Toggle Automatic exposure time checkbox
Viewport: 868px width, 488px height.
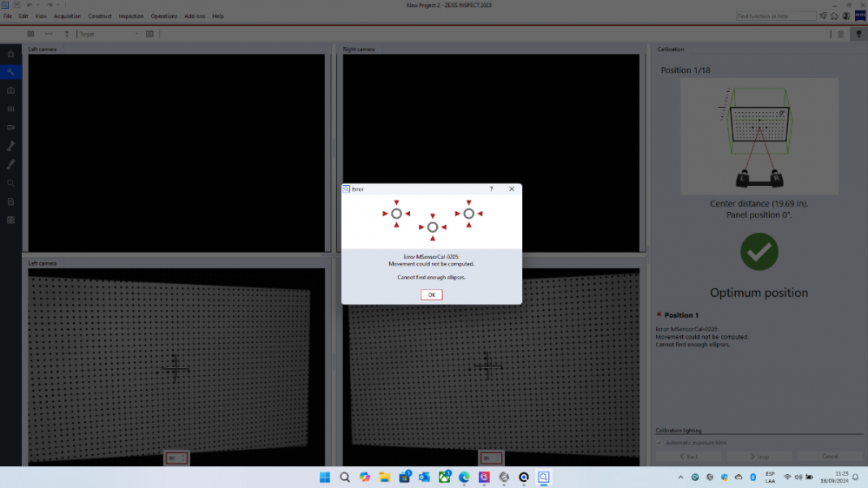tap(659, 443)
